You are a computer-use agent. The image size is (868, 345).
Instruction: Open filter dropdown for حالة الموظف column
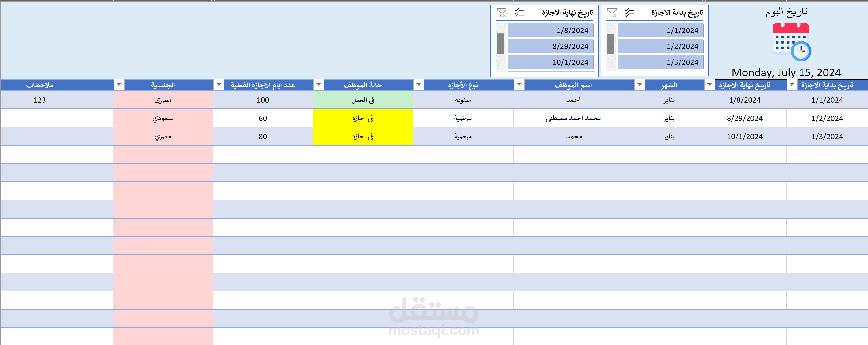tap(419, 85)
